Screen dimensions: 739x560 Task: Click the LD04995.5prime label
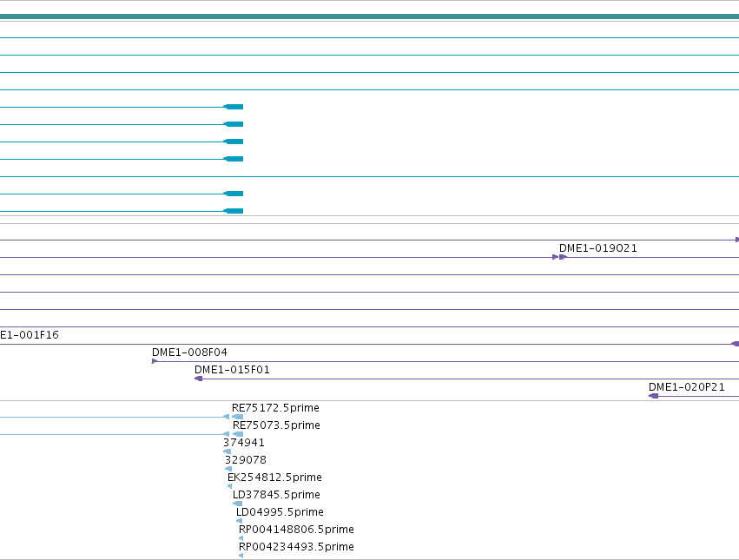click(280, 512)
